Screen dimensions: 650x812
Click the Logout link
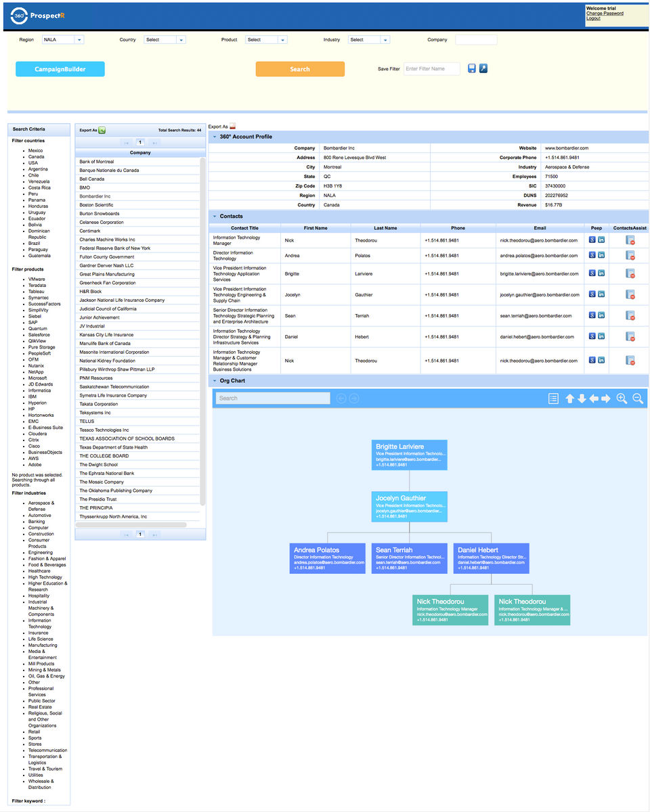593,18
